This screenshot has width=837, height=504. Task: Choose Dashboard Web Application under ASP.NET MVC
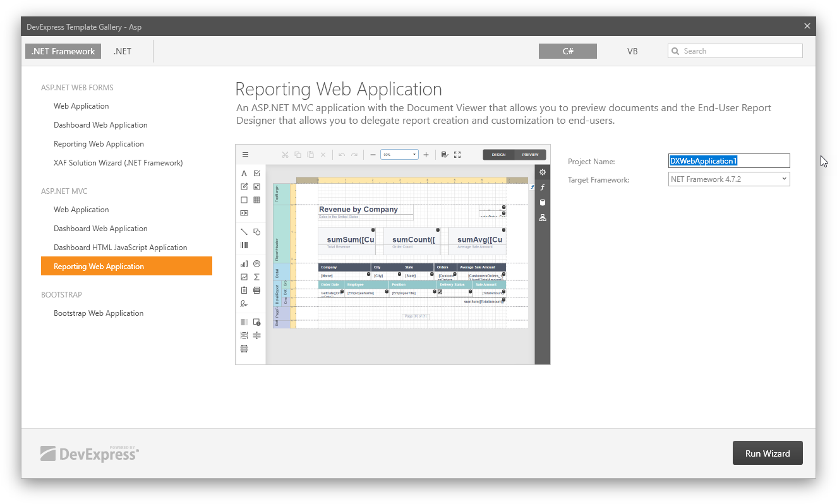100,229
